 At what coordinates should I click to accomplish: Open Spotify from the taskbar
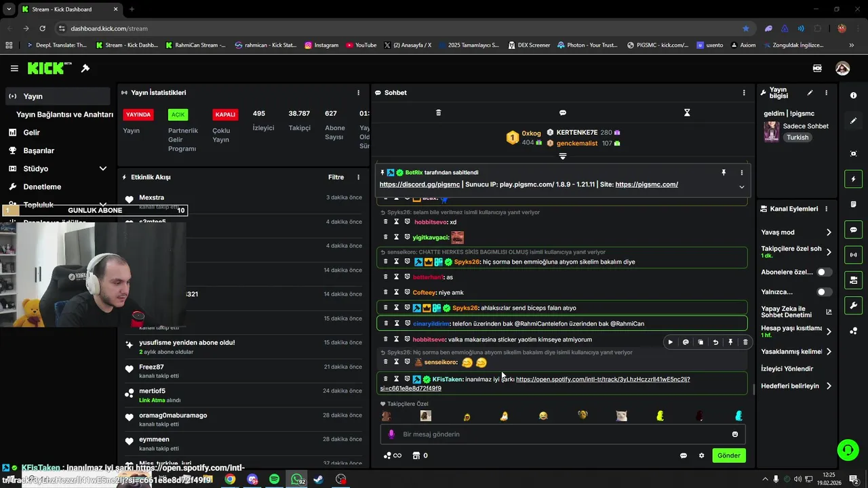point(274,479)
